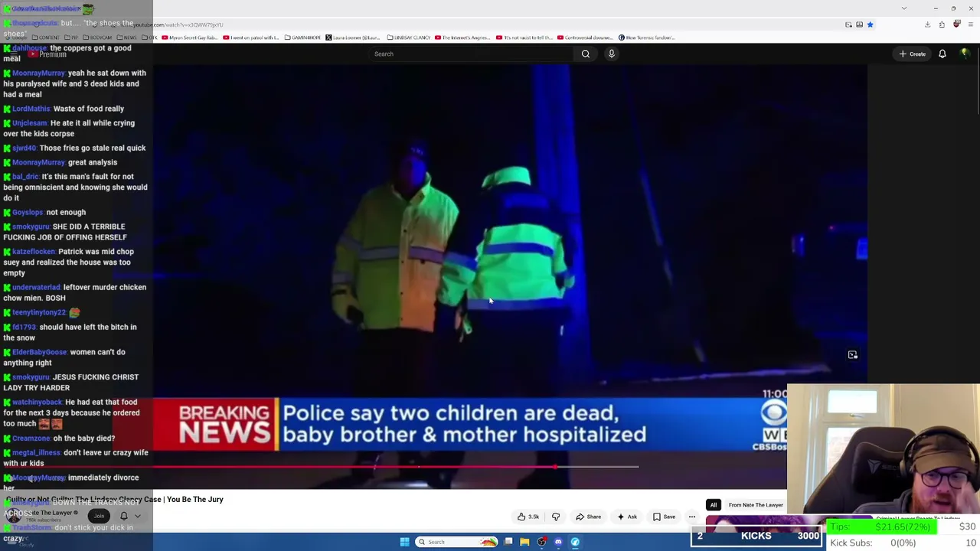980x551 pixels.
Task: Click username 'LordMathis' in chat
Action: click(31, 109)
